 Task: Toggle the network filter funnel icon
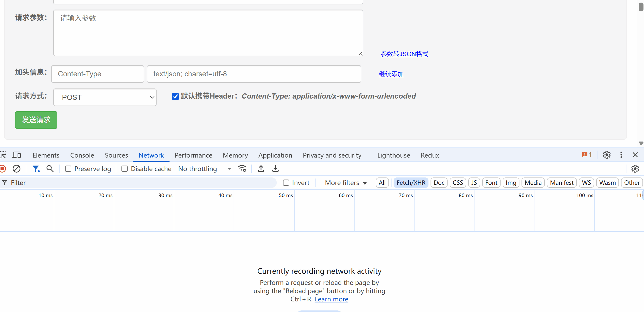(x=36, y=169)
